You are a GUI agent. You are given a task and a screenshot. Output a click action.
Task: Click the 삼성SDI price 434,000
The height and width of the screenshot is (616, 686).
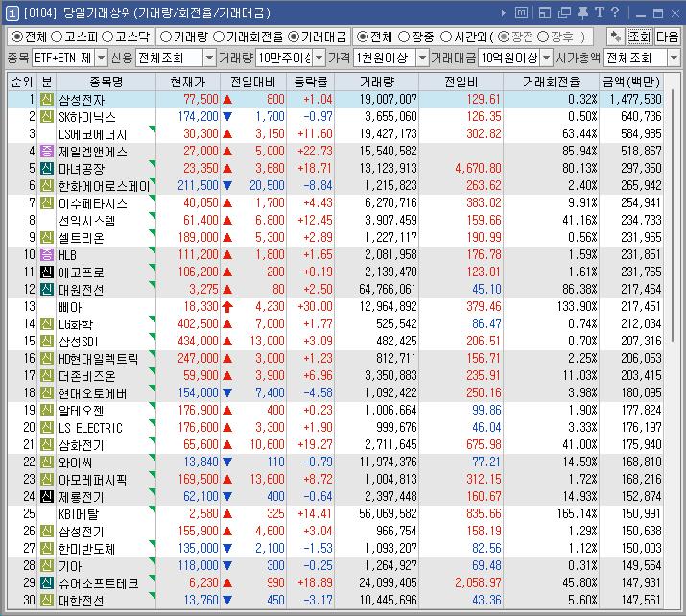tap(198, 342)
